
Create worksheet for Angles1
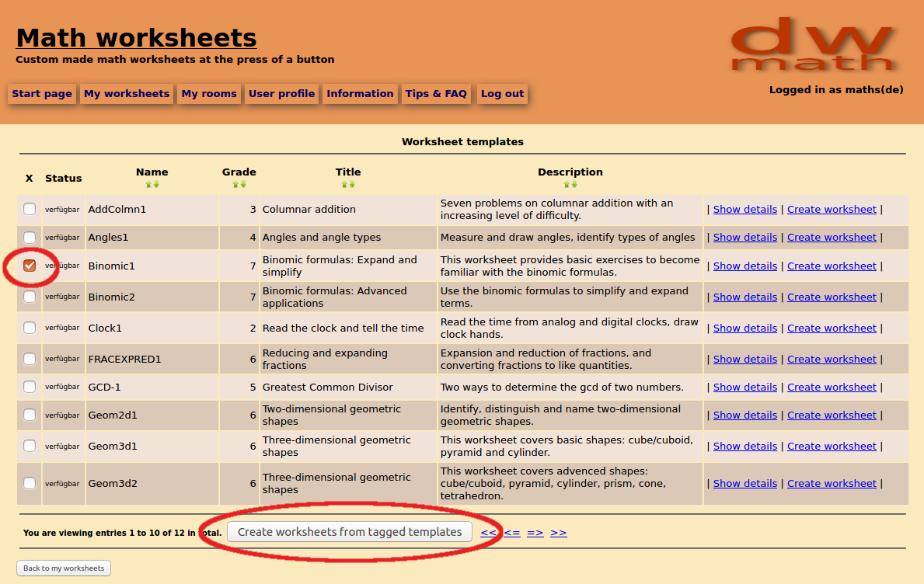[832, 237]
